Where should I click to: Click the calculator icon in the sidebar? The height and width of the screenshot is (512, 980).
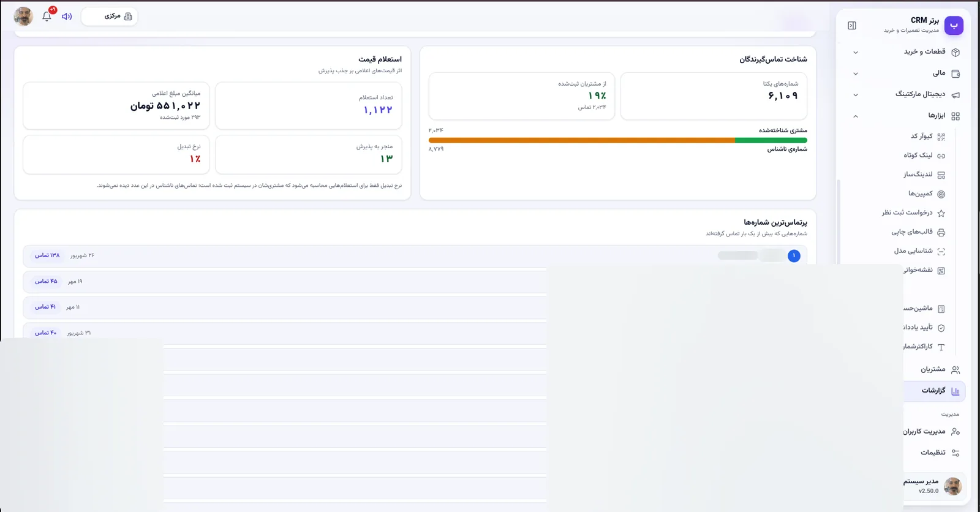[x=941, y=309]
